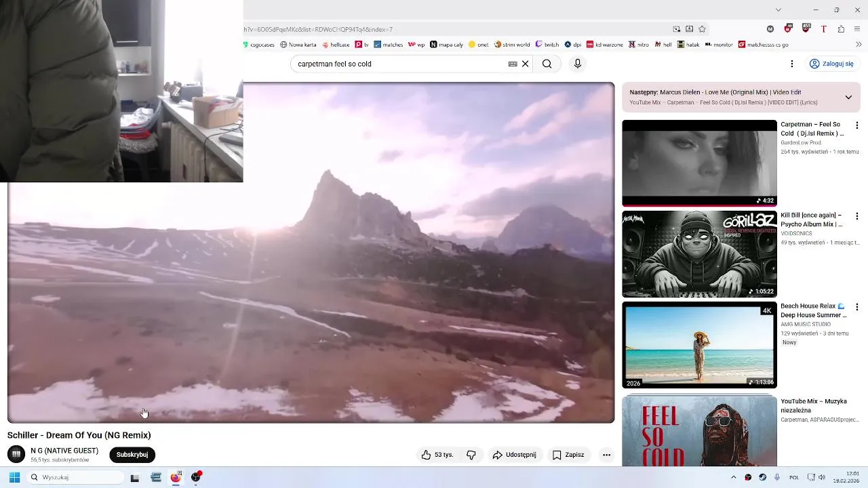The width and height of the screenshot is (868, 488).
Task: Click inside the YouTube search input field
Action: (400, 64)
